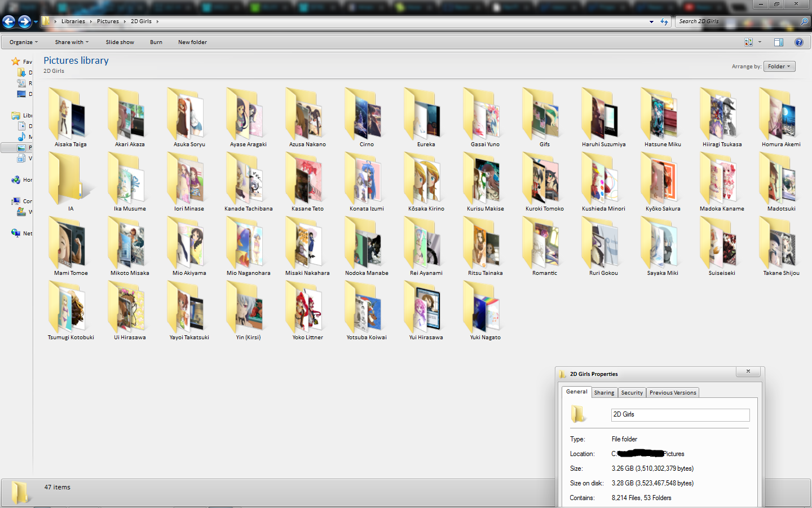The width and height of the screenshot is (812, 508).
Task: Click the Burn toolbar button
Action: coord(156,42)
